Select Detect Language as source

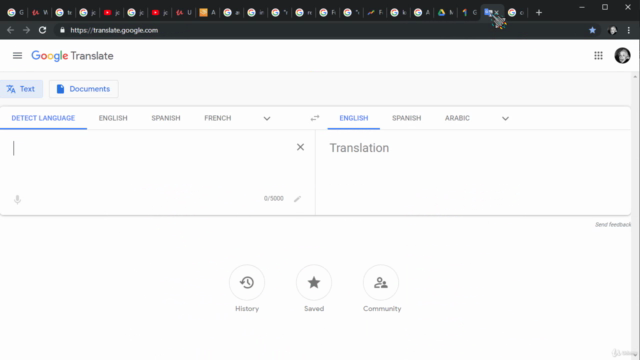pyautogui.click(x=43, y=118)
